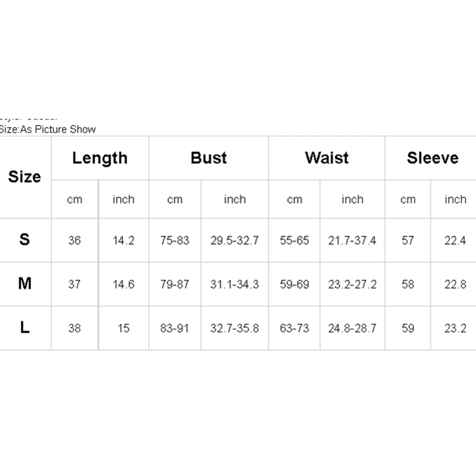Click the 'Size:As Picture Show' text
This screenshot has width=476, height=476.
tap(48, 129)
